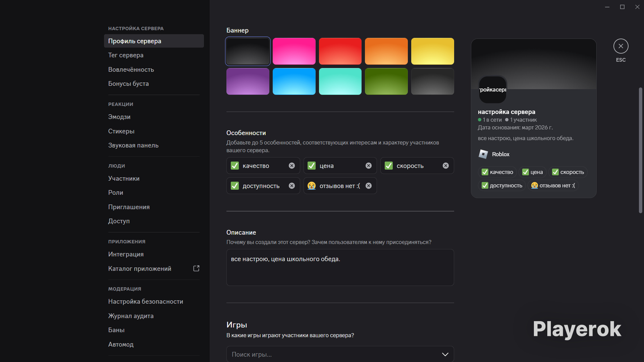
Task: Select the pink banner swatch
Action: pyautogui.click(x=294, y=51)
